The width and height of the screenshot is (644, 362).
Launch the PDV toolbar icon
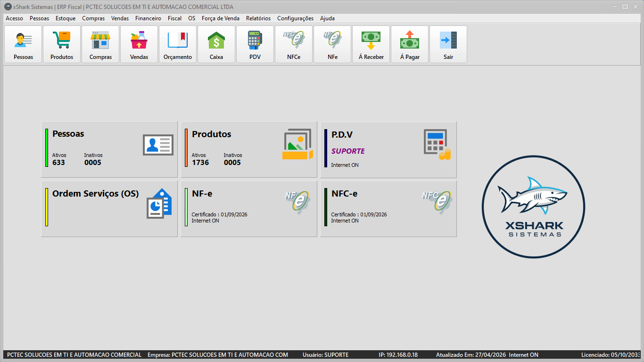pos(255,44)
